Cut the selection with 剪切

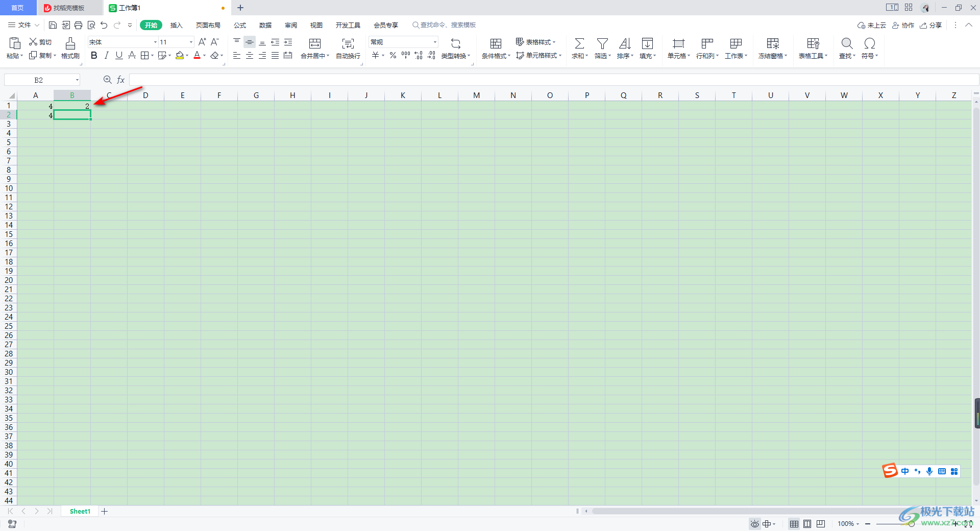tap(40, 42)
